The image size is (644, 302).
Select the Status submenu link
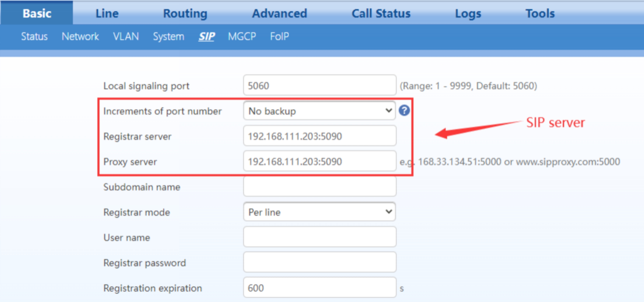[34, 36]
